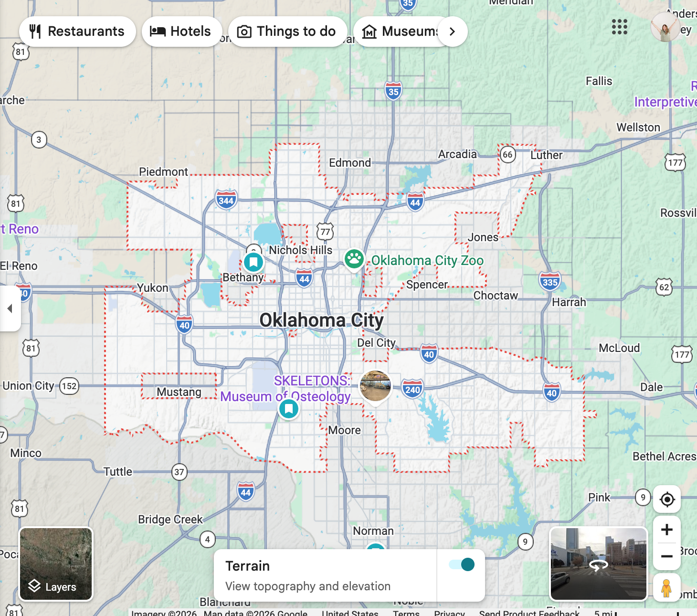Click the US Route 77 shield
The width and height of the screenshot is (697, 616).
coord(325,232)
